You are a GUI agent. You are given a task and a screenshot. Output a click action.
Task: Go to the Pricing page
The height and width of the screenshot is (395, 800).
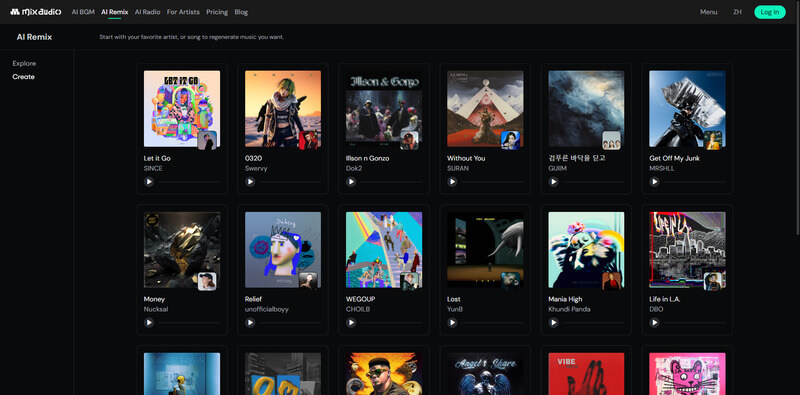217,12
